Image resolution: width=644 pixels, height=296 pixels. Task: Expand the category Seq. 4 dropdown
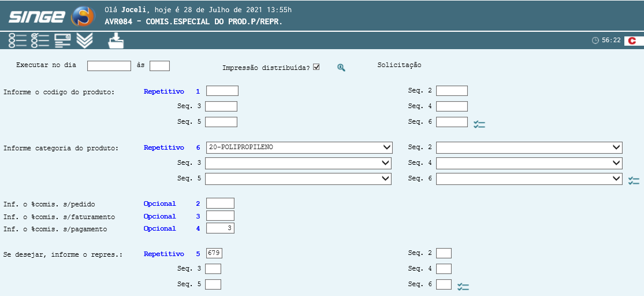(529, 164)
